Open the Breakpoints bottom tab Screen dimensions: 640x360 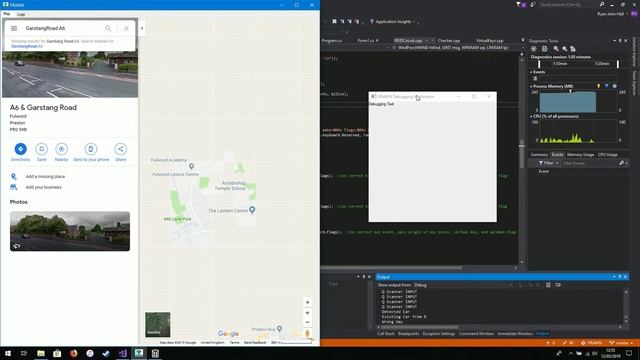409,333
